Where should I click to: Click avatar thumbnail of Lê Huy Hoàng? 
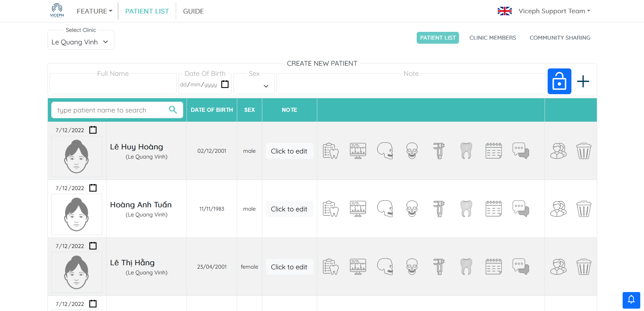click(x=77, y=156)
